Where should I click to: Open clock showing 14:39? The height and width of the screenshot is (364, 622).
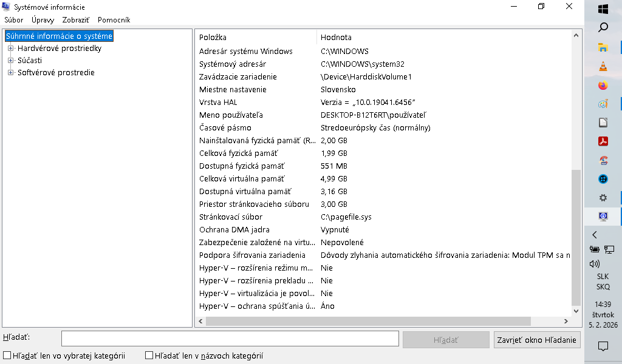pos(603,304)
